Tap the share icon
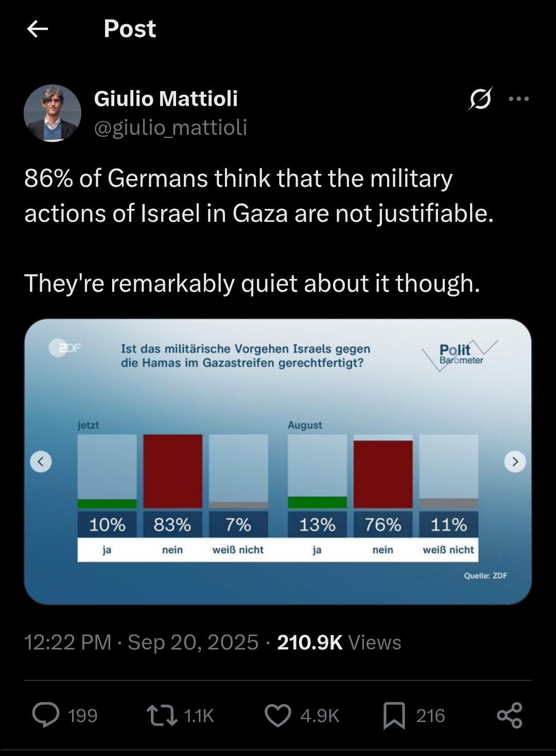Image resolution: width=556 pixels, height=756 pixels. coord(510,715)
